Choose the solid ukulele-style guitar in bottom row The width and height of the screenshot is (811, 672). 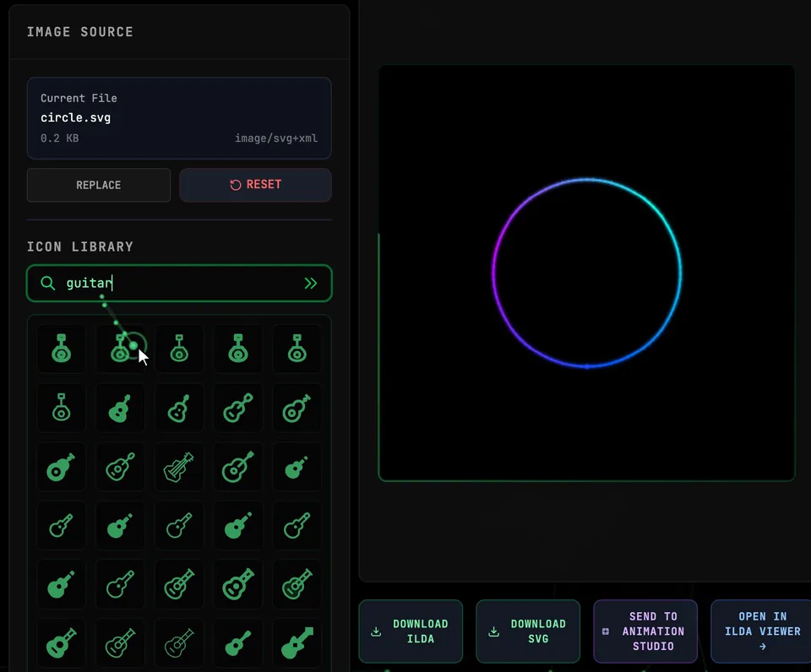tap(238, 642)
